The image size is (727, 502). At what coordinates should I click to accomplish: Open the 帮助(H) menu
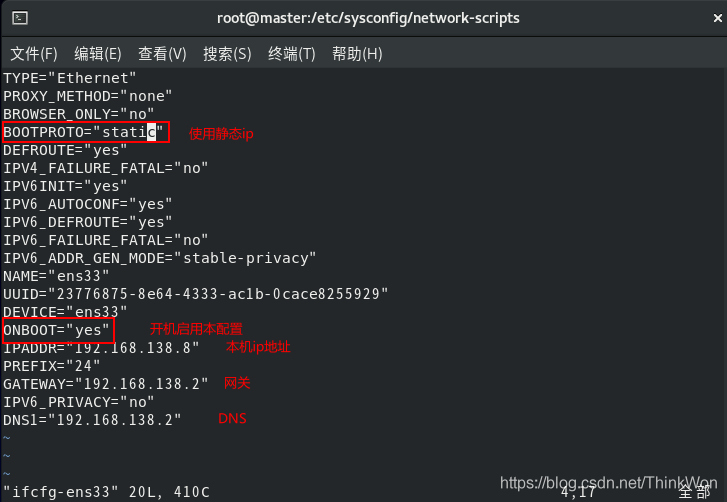(357, 53)
